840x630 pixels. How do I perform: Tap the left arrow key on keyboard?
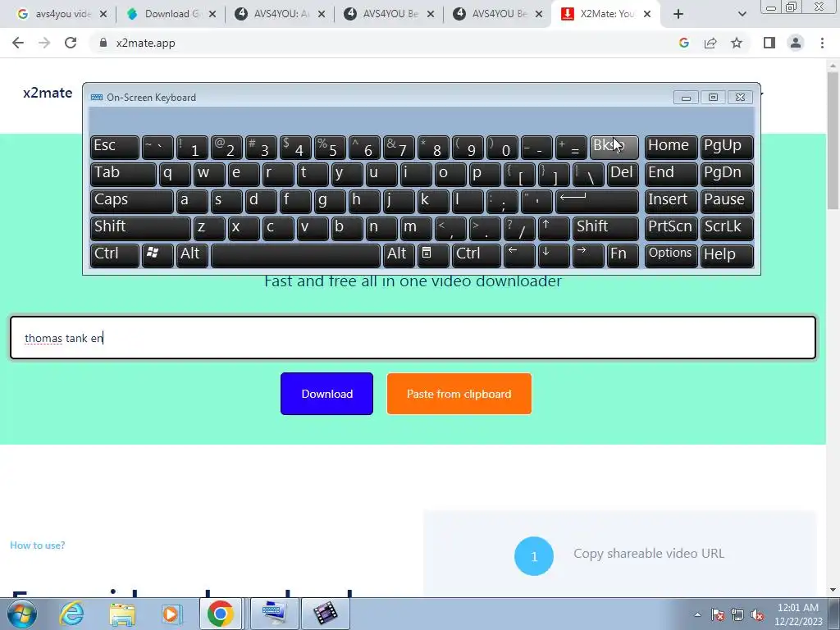point(519,256)
